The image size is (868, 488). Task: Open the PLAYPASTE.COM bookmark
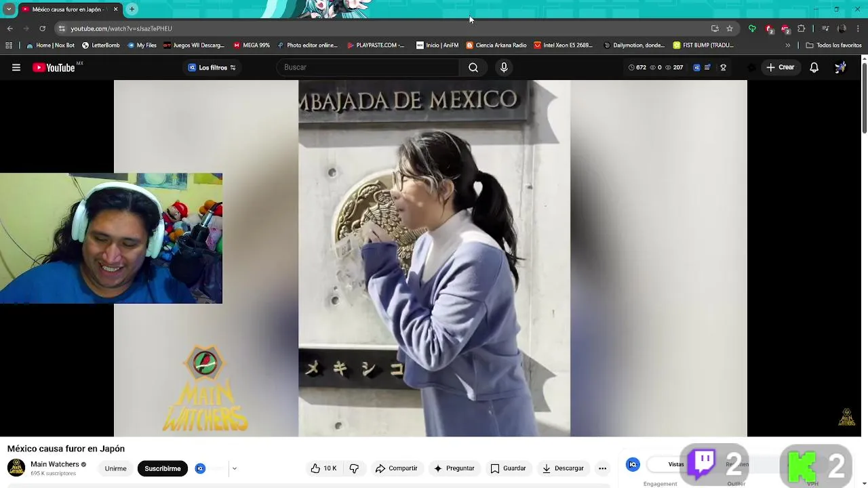coord(376,45)
